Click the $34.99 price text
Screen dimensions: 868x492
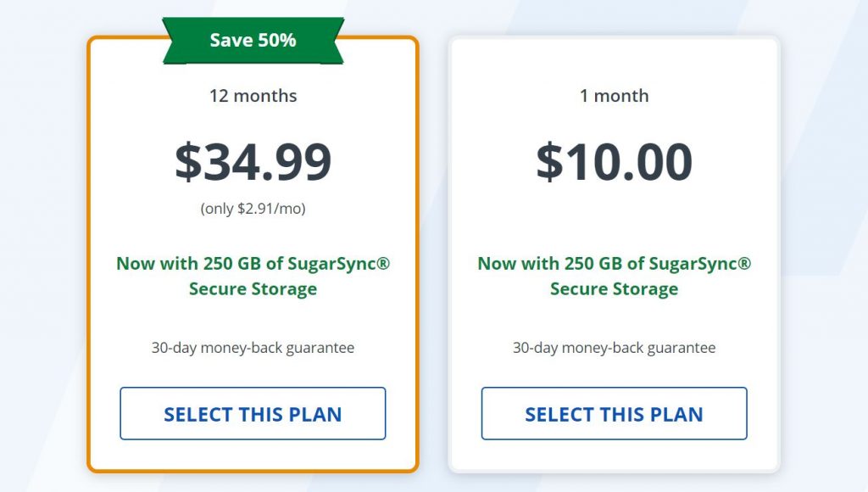point(253,162)
